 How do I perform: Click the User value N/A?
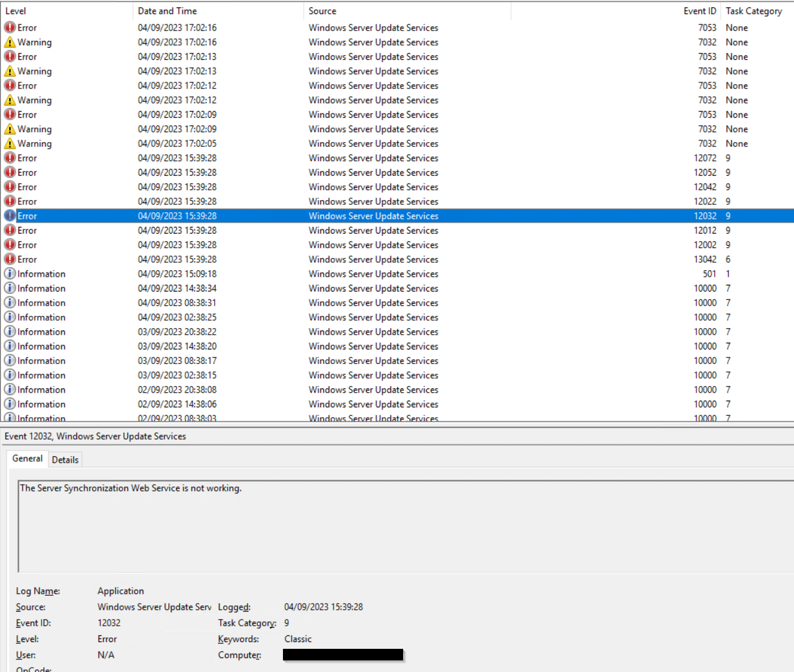pyautogui.click(x=106, y=655)
